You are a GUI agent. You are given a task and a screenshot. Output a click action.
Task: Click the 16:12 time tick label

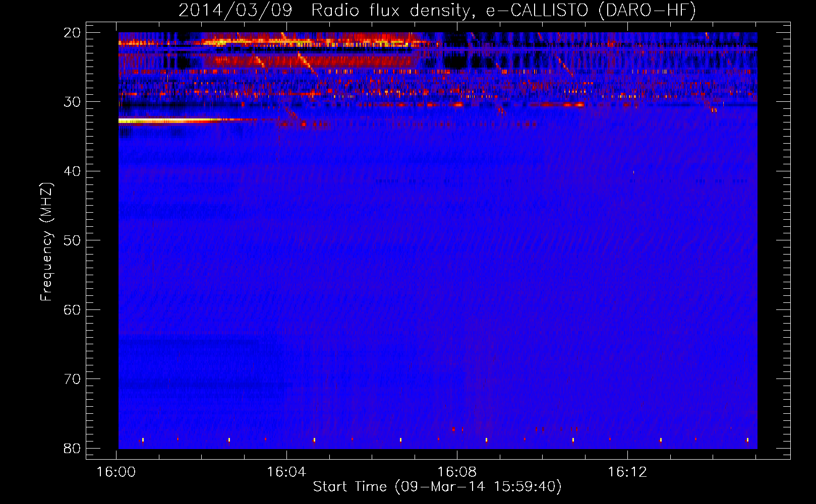pos(628,472)
